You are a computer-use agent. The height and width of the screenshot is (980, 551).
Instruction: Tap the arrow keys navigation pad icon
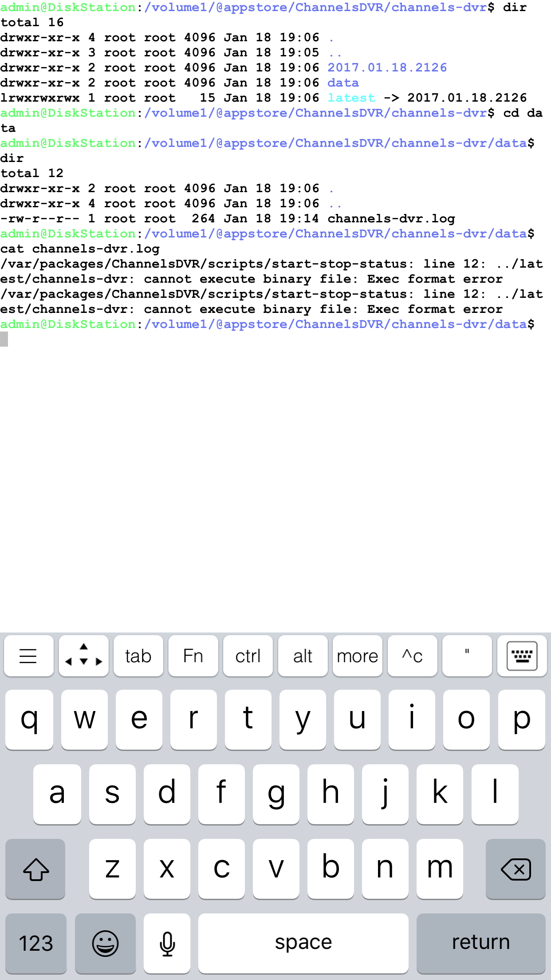(83, 656)
